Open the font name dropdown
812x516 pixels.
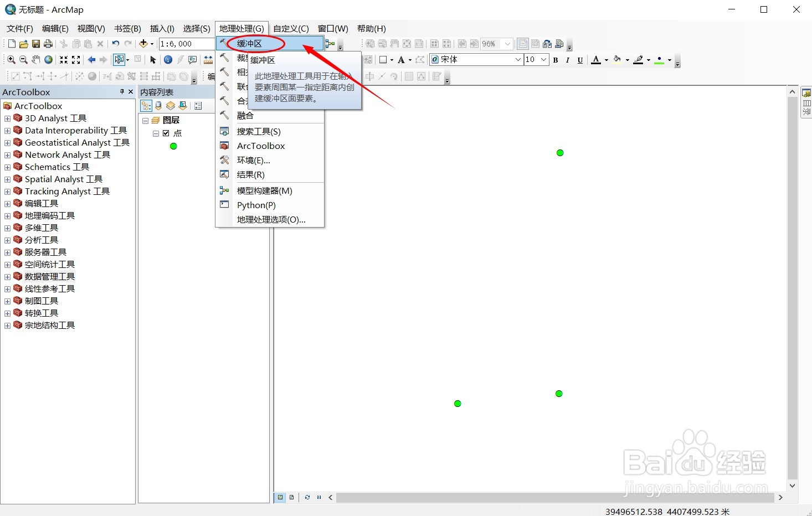(x=518, y=60)
